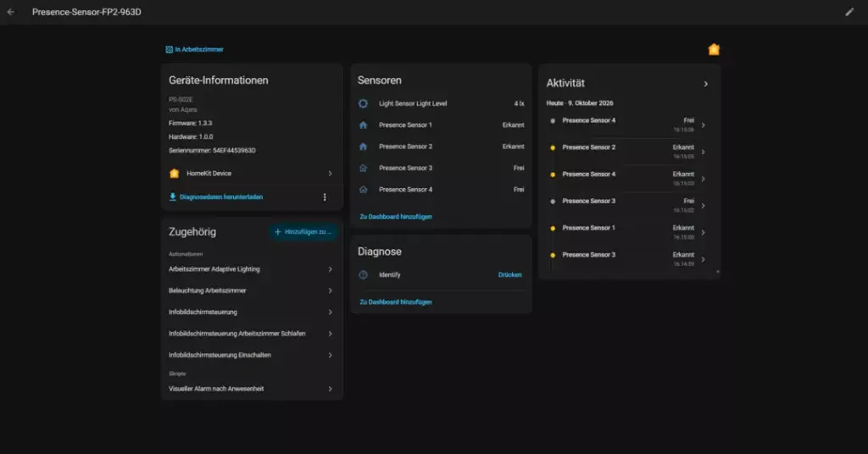Click plus icon in Hinzufügen zu button
The width and height of the screenshot is (868, 454).
coord(278,232)
